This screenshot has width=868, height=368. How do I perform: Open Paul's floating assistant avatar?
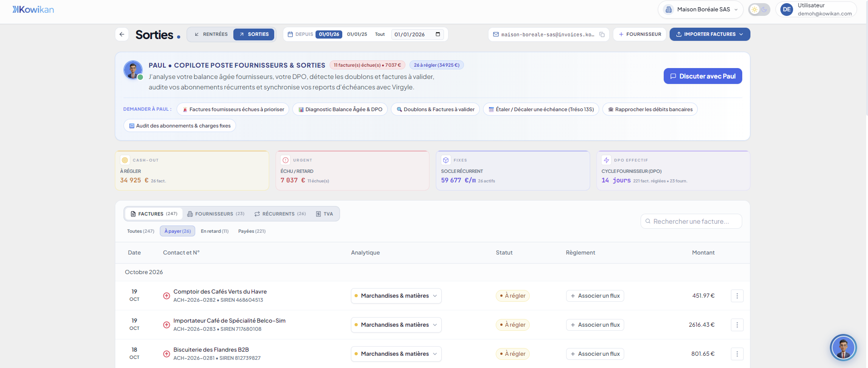(843, 348)
